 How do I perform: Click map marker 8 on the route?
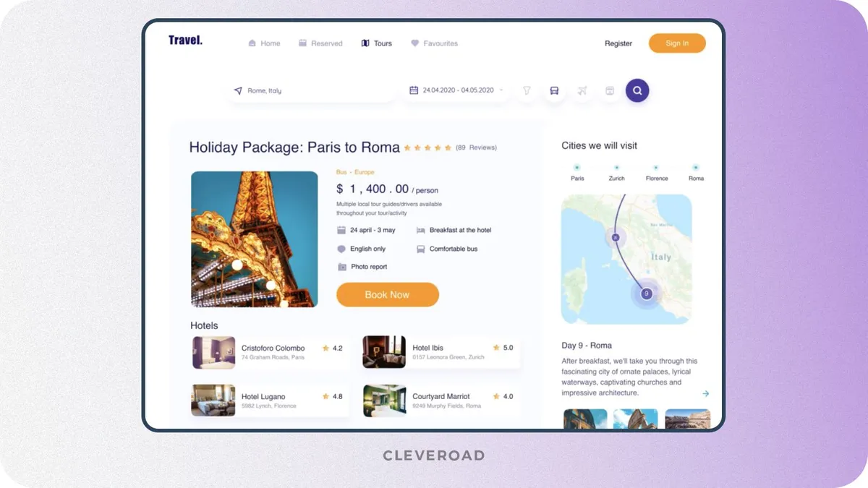[616, 237]
